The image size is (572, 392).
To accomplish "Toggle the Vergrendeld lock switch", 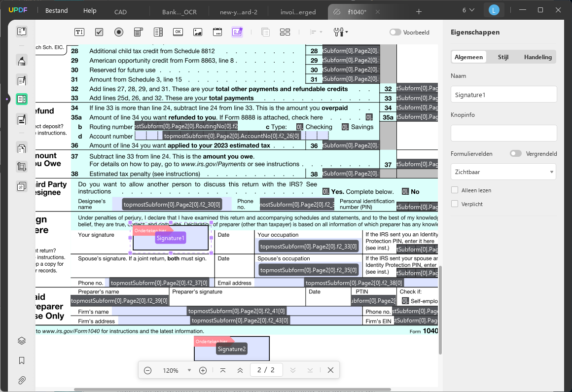I will point(515,153).
